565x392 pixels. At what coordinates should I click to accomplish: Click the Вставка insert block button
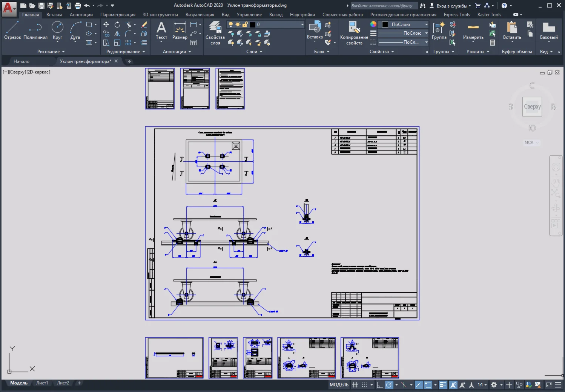pyautogui.click(x=315, y=31)
